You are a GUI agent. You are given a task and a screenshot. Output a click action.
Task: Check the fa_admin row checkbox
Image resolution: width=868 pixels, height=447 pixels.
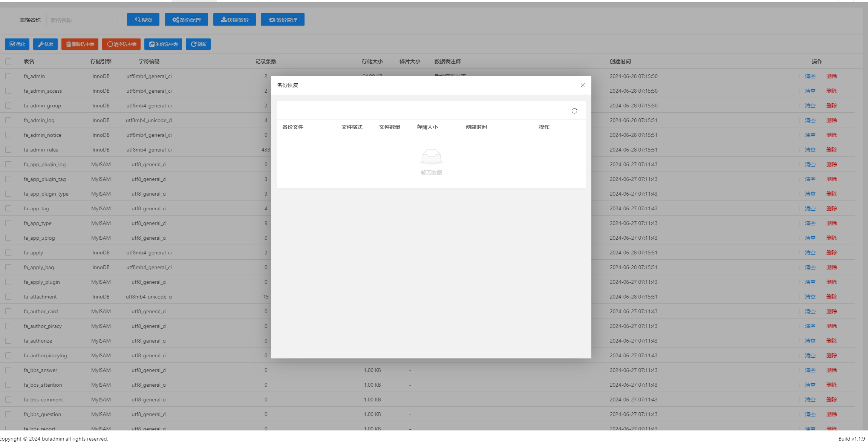(8, 76)
